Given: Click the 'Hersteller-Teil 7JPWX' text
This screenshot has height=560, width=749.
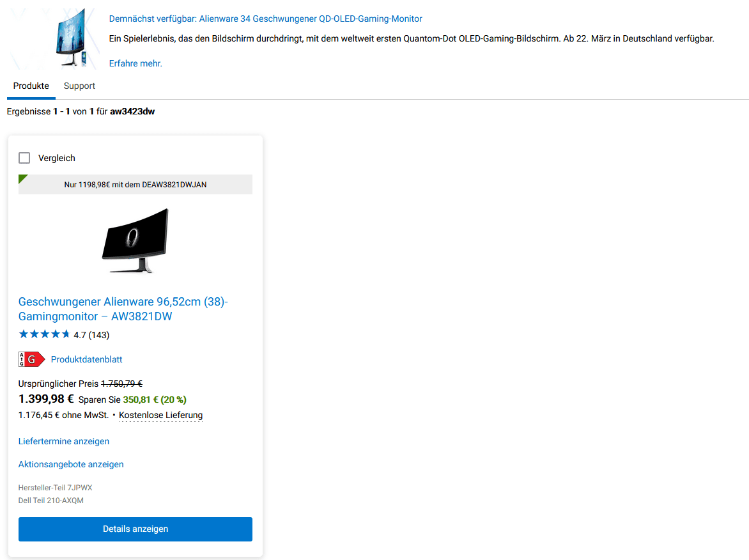Looking at the screenshot, I should 56,488.
